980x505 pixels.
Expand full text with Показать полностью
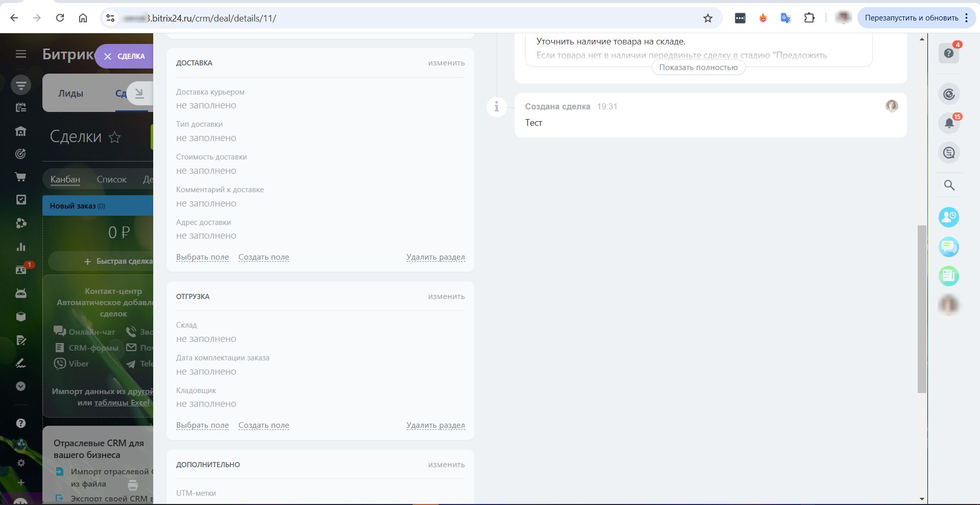pos(698,67)
